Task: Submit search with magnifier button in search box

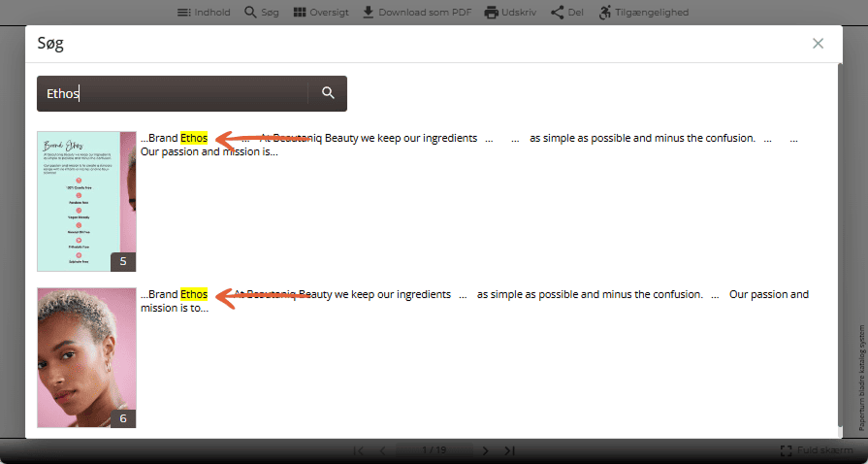Action: tap(328, 93)
